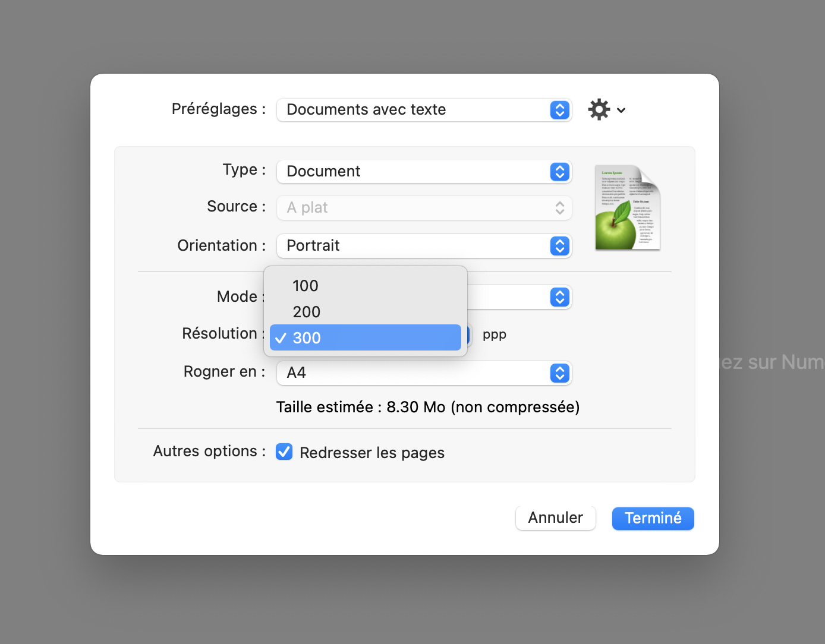Screen dimensions: 825x644
Task: Click the Résolution label
Action: [223, 333]
